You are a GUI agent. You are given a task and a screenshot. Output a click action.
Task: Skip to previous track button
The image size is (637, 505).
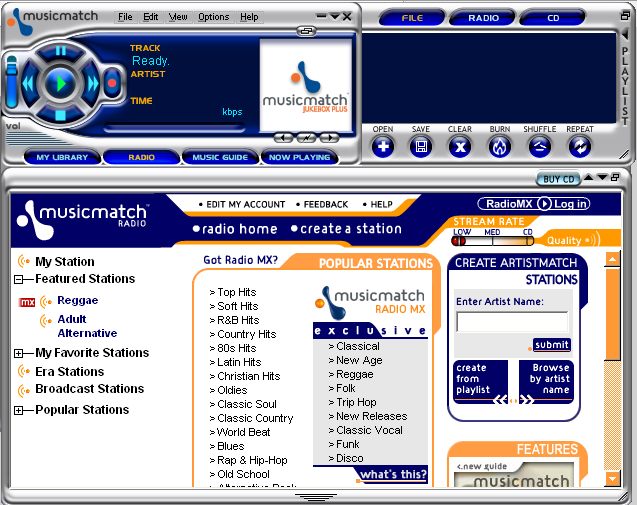tap(28, 84)
